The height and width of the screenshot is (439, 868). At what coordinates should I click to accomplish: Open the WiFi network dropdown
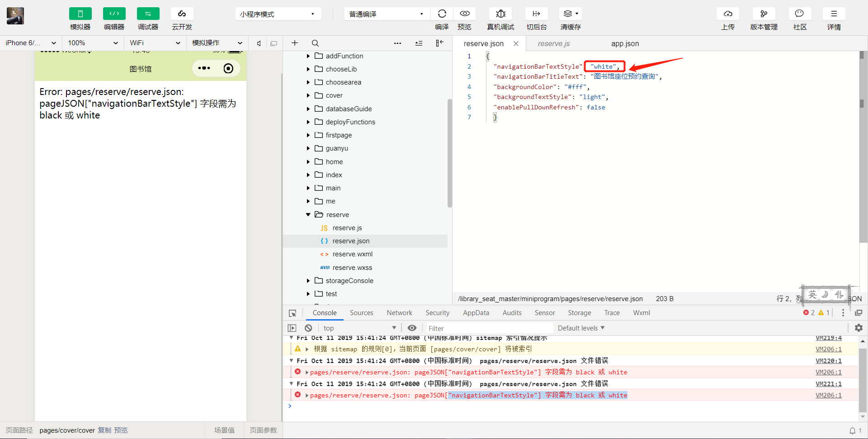[155, 43]
